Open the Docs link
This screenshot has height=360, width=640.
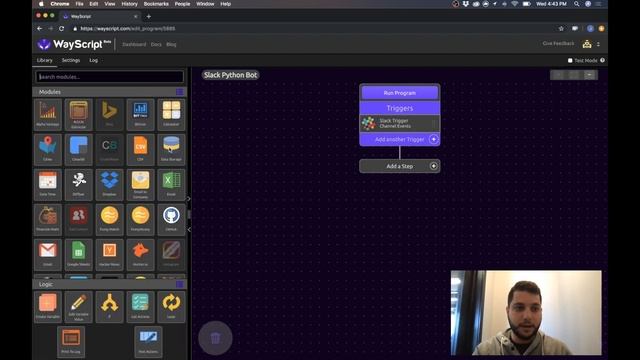coord(156,44)
